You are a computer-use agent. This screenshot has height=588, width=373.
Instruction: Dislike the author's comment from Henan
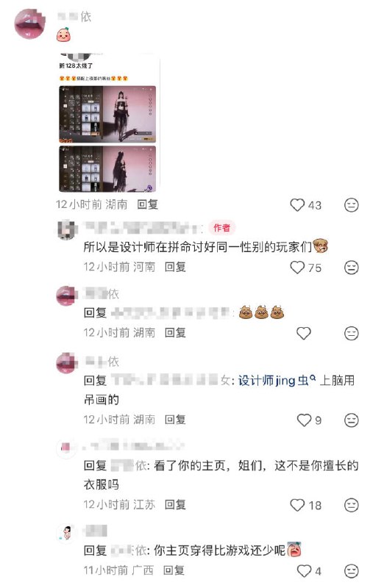click(351, 268)
